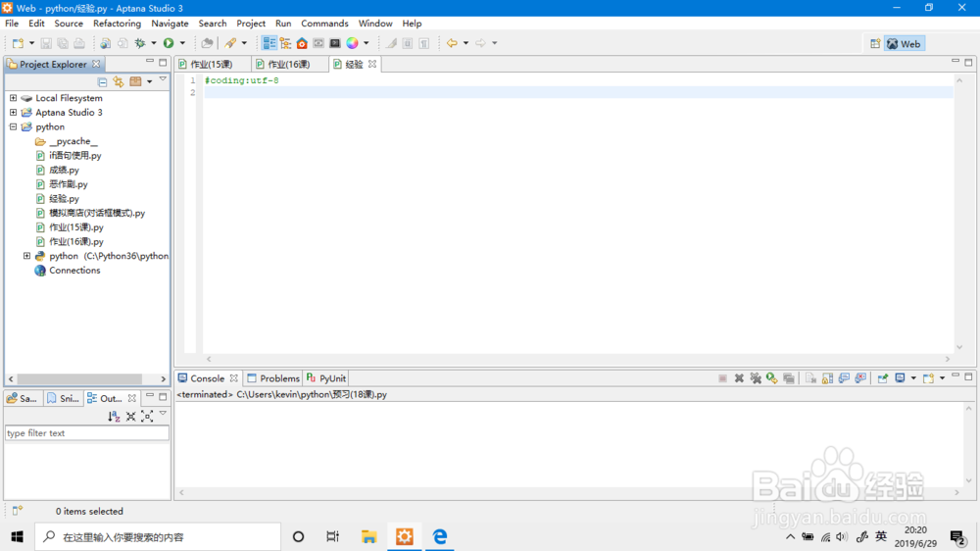The image size is (980, 551).
Task: Click the Debug bug icon
Action: [x=140, y=43]
